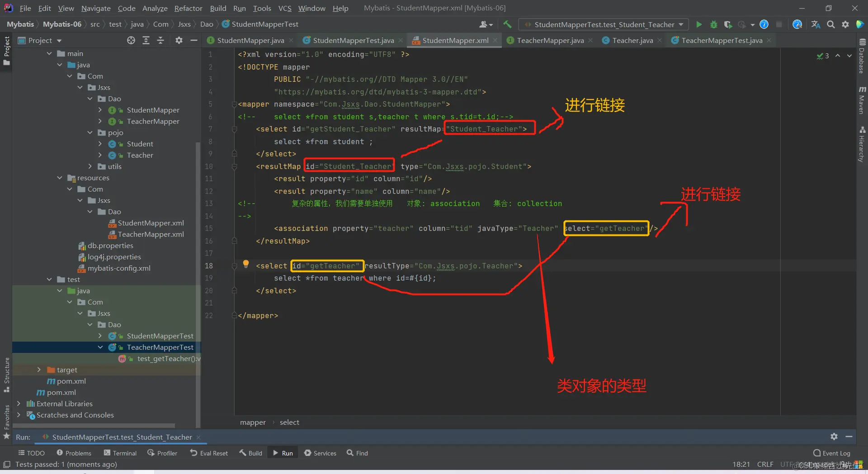868x474 pixels.
Task: Start debugging with the bug icon
Action: [714, 24]
